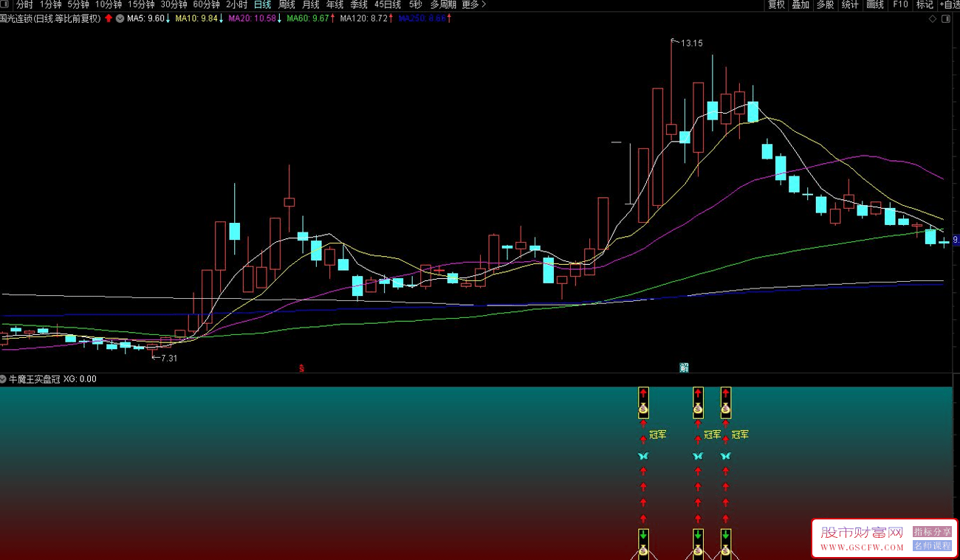960x560 pixels.
Task: Select the 日线 daily tab
Action: coord(262,4)
